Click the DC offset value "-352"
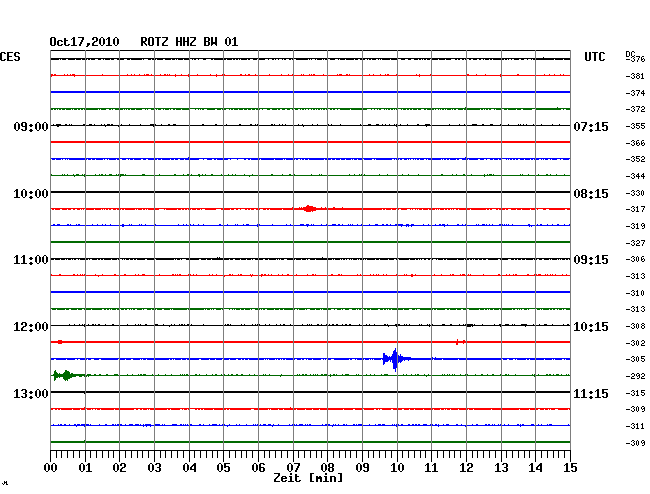 click(x=635, y=159)
